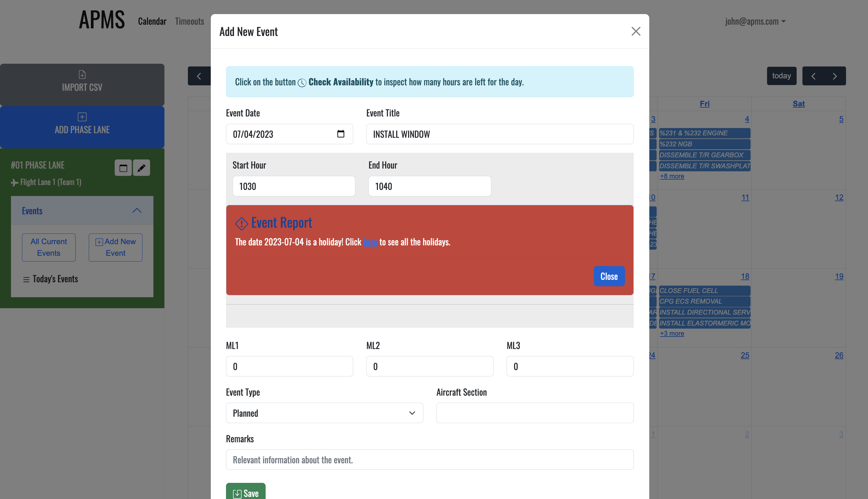Open the Event Type dropdown

[x=324, y=413]
